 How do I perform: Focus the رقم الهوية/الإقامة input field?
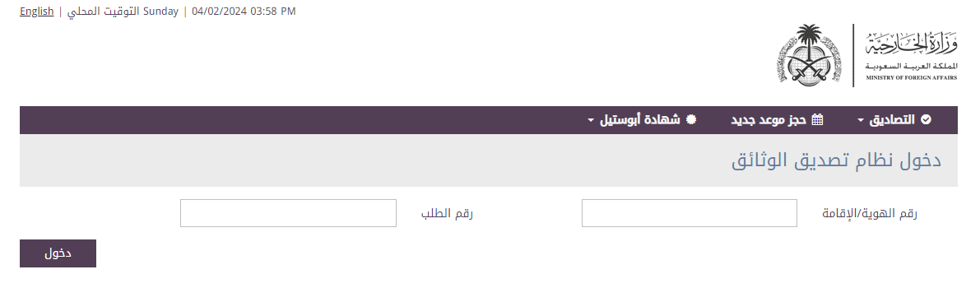(x=690, y=213)
